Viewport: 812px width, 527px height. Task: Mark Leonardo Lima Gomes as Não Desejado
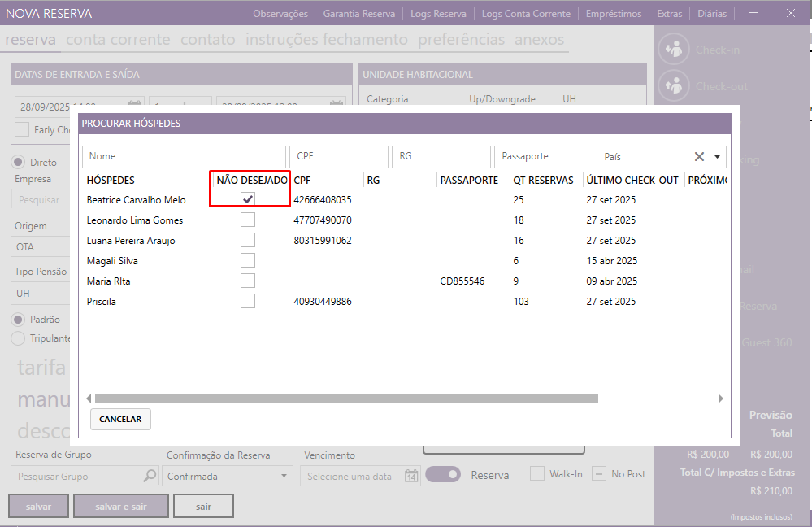click(248, 220)
